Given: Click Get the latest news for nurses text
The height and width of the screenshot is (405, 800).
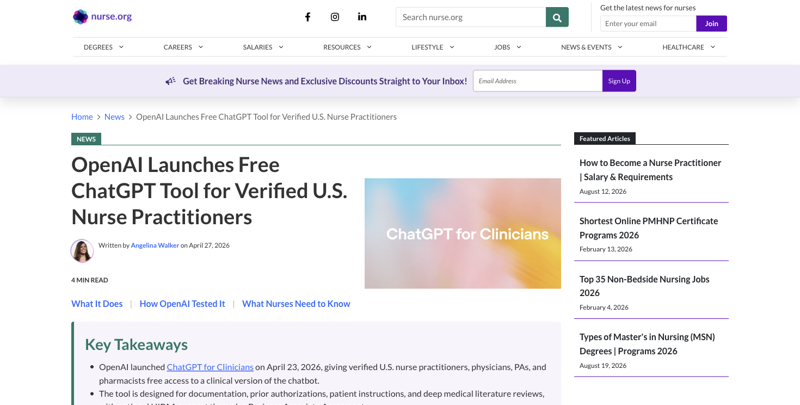Looking at the screenshot, I should tap(647, 8).
